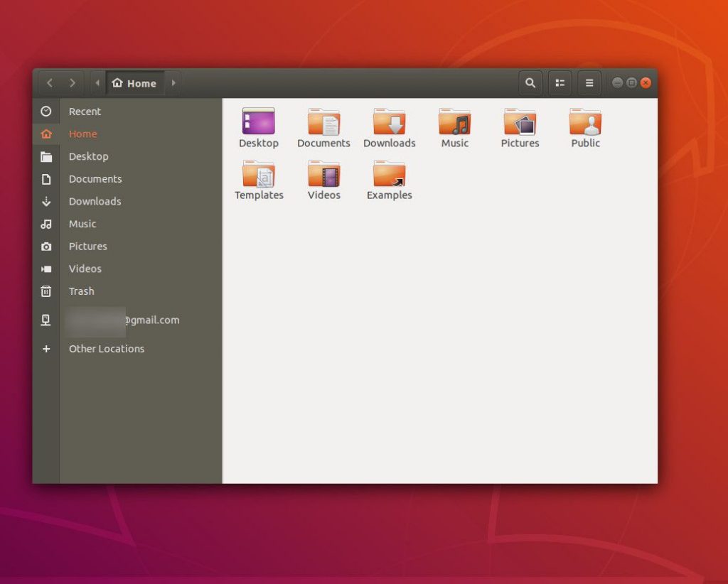
Task: Click the Music note icon in sidebar
Action: [x=46, y=224]
